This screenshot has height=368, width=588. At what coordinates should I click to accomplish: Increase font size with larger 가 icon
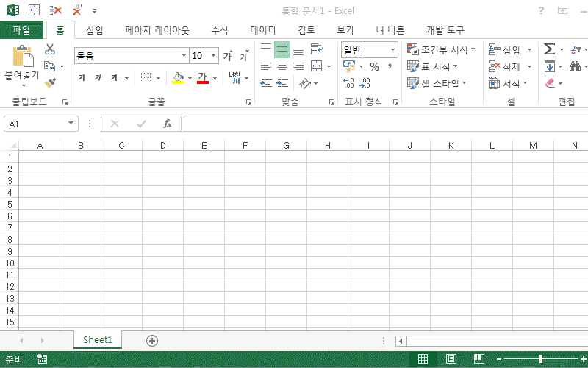pos(228,56)
